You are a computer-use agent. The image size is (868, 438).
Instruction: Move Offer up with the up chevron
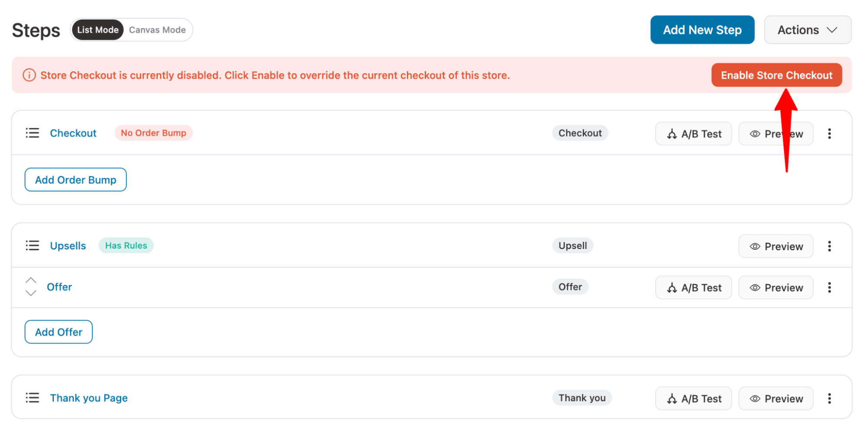pos(31,280)
